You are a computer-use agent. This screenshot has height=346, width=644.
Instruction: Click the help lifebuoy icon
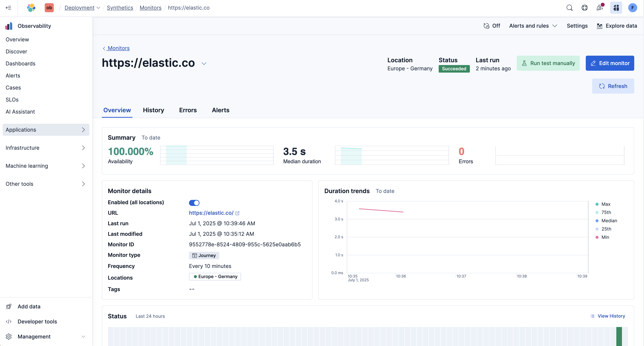(x=584, y=8)
